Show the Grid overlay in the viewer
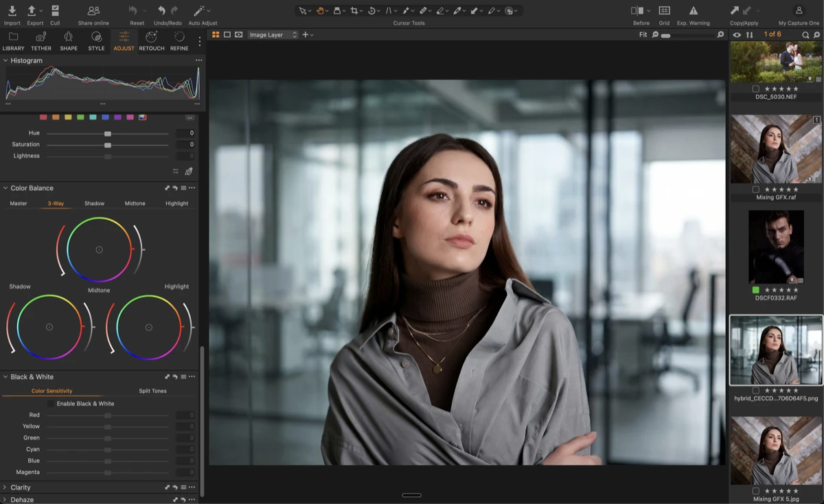This screenshot has height=504, width=824. pos(664,10)
